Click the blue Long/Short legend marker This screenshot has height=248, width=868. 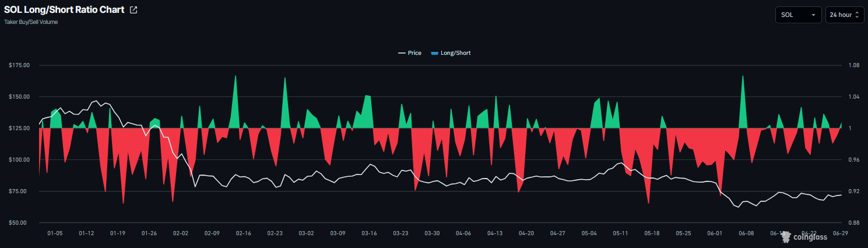pos(434,53)
